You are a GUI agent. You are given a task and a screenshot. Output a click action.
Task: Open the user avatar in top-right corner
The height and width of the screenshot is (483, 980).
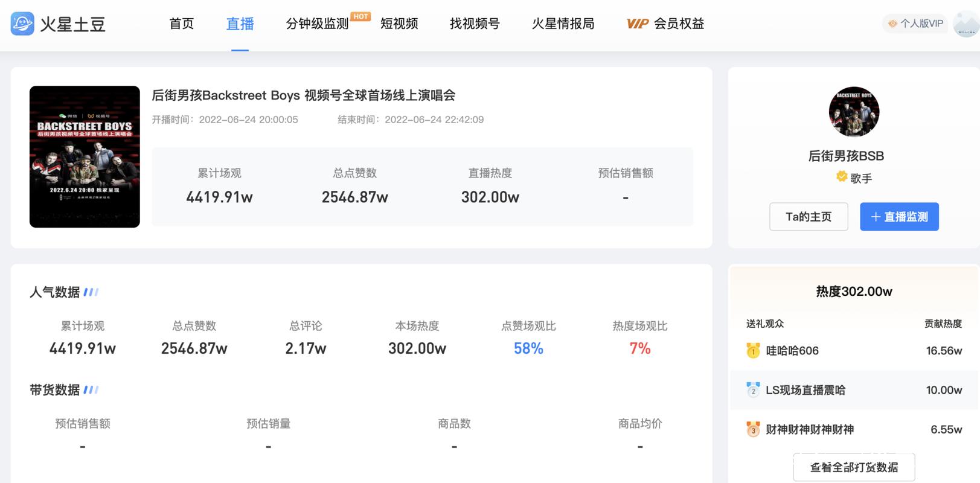[x=966, y=24]
